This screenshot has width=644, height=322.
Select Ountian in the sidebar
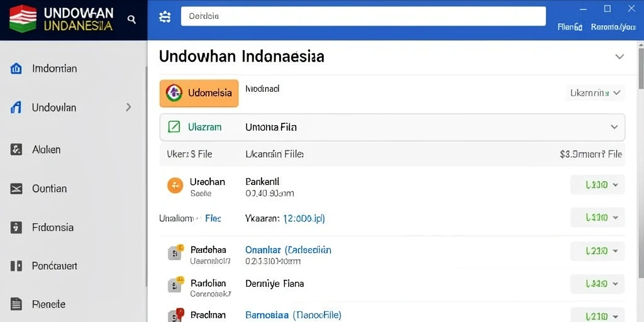coord(49,189)
